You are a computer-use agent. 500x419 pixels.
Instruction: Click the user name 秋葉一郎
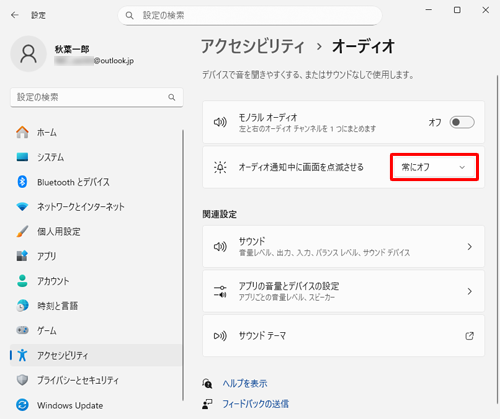(x=72, y=49)
